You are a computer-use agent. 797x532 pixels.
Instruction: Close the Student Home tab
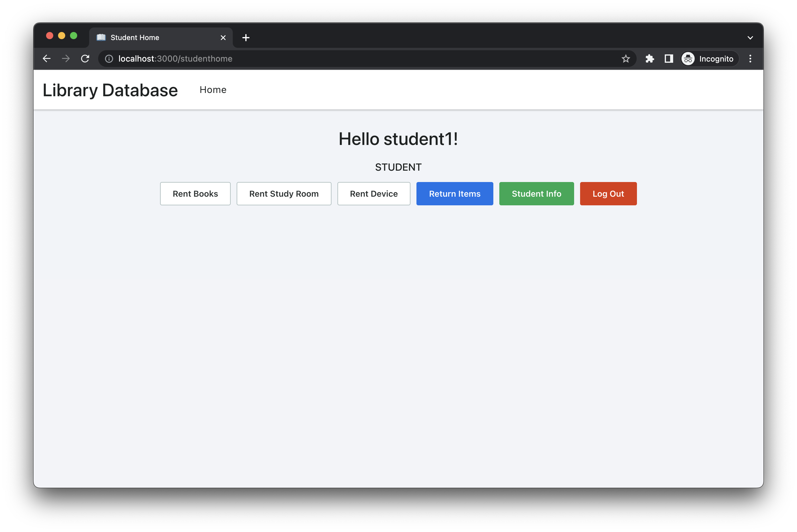tap(223, 38)
